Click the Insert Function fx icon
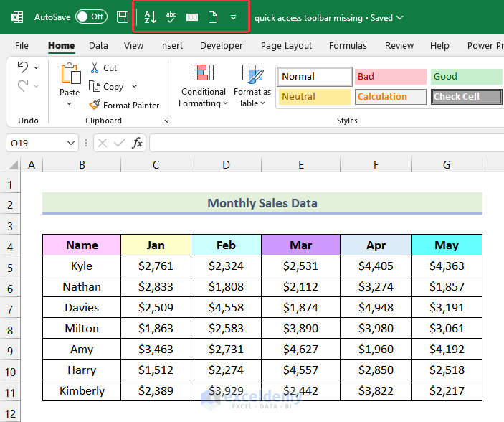Viewport: 504px width, 422px height. tap(137, 143)
